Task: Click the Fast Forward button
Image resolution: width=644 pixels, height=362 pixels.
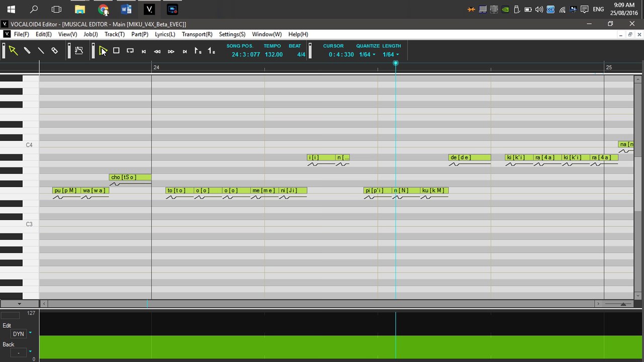Action: [x=171, y=51]
